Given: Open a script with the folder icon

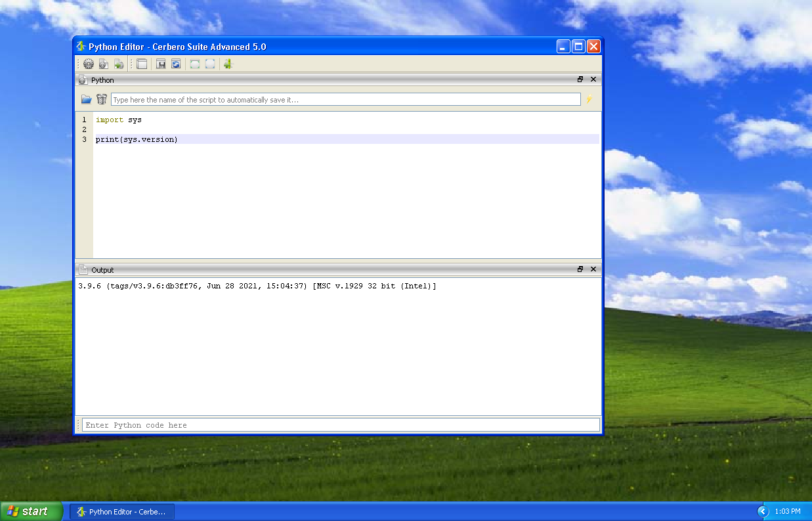Looking at the screenshot, I should coord(87,99).
